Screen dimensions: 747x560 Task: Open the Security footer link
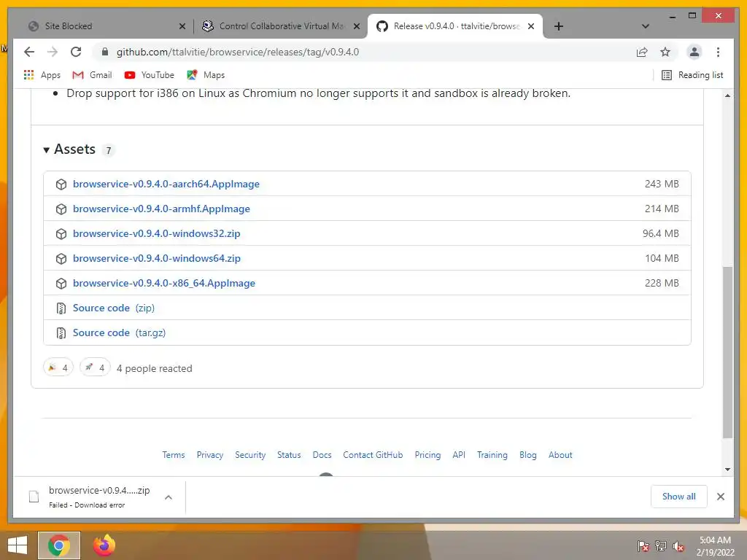click(x=250, y=455)
